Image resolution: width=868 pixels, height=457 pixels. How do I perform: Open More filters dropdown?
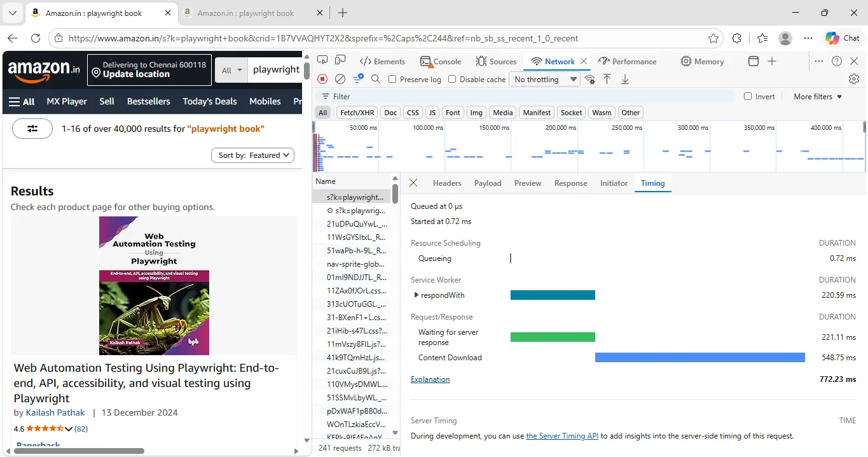[x=818, y=97]
